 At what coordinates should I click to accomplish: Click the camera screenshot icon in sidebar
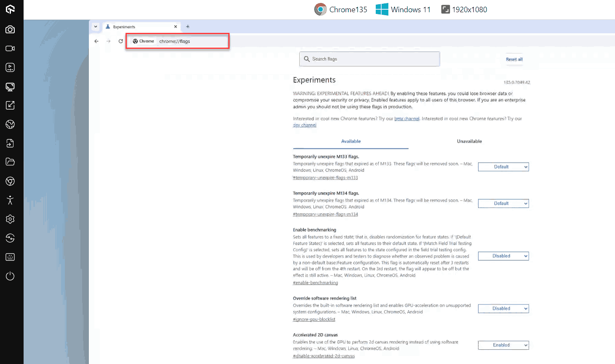pyautogui.click(x=10, y=29)
